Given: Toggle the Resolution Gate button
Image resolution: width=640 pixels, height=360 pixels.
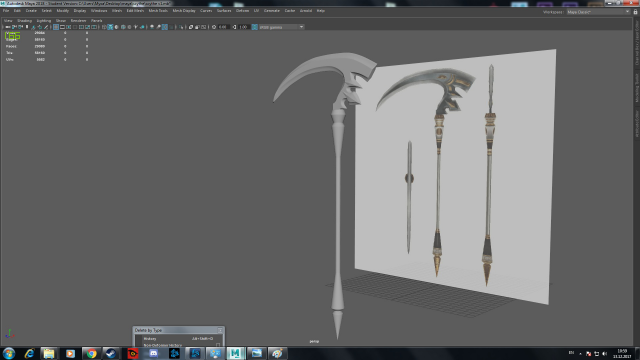Looking at the screenshot, I should (x=69, y=27).
